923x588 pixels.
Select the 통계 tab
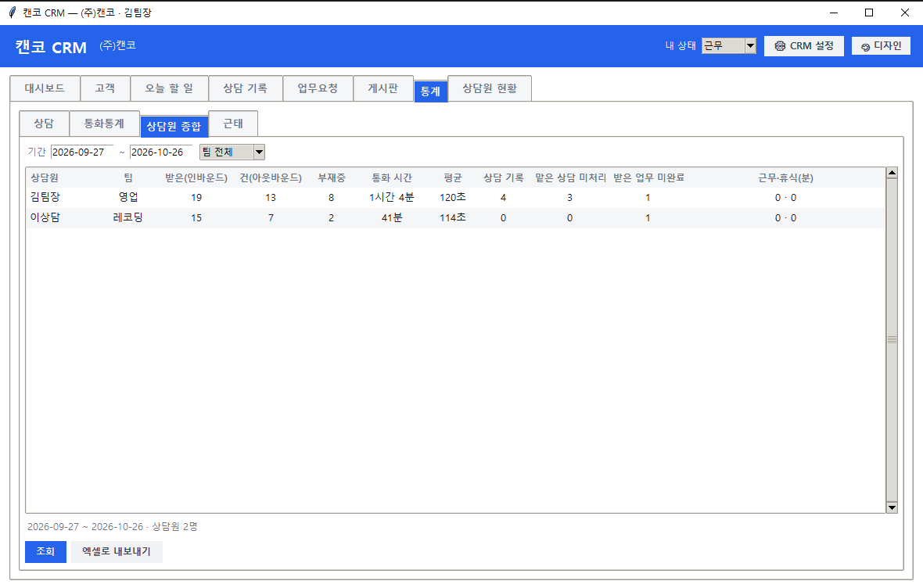(x=430, y=91)
